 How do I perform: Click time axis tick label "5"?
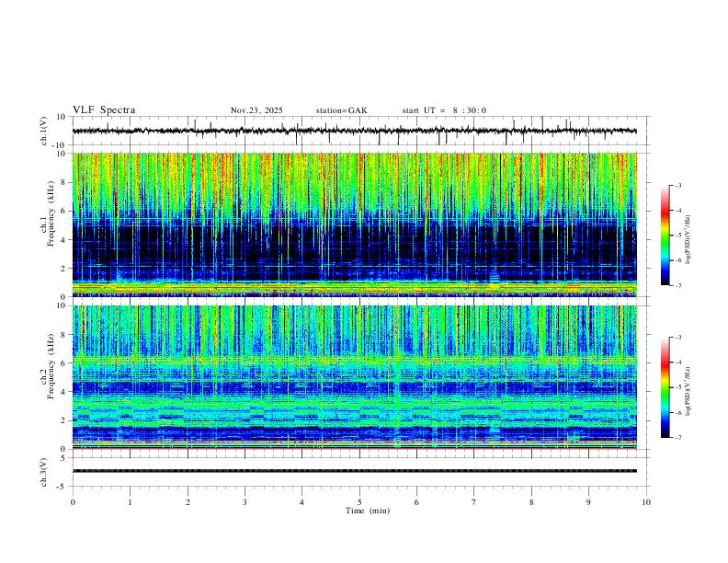point(359,502)
